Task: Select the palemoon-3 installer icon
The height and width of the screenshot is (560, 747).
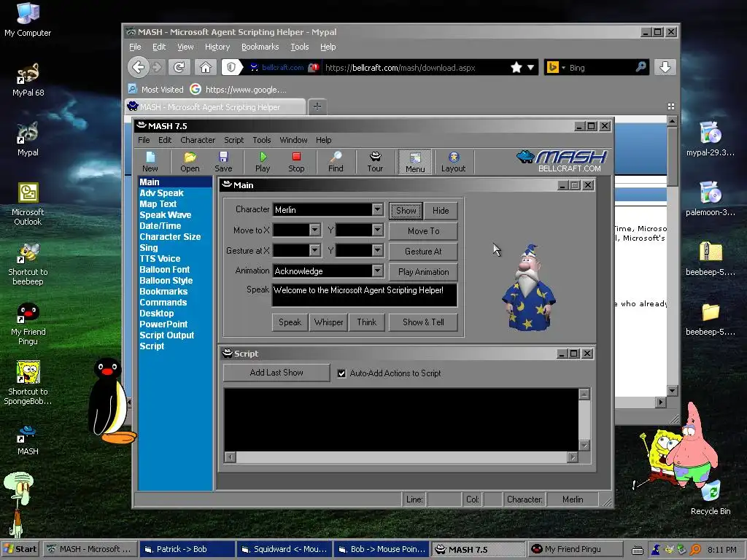Action: (x=711, y=199)
